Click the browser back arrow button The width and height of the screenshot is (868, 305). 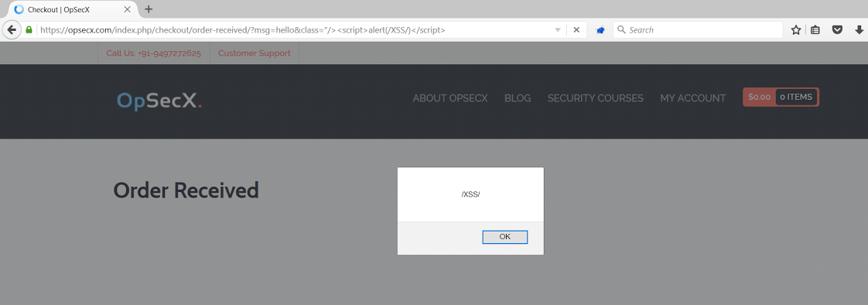pyautogui.click(x=11, y=30)
